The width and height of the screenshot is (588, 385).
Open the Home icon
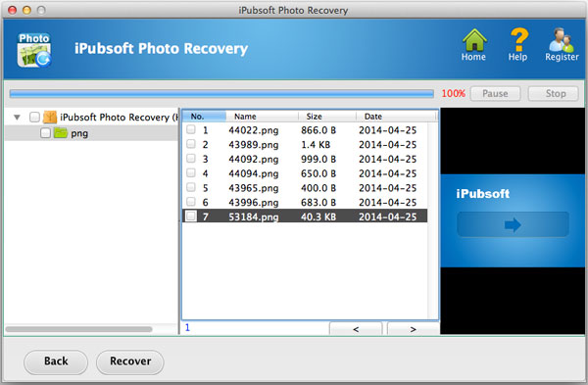click(474, 40)
